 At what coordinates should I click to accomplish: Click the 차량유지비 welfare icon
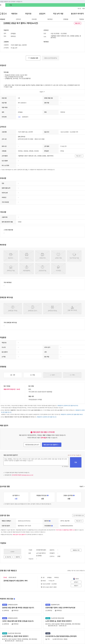pyautogui.click(x=42, y=256)
